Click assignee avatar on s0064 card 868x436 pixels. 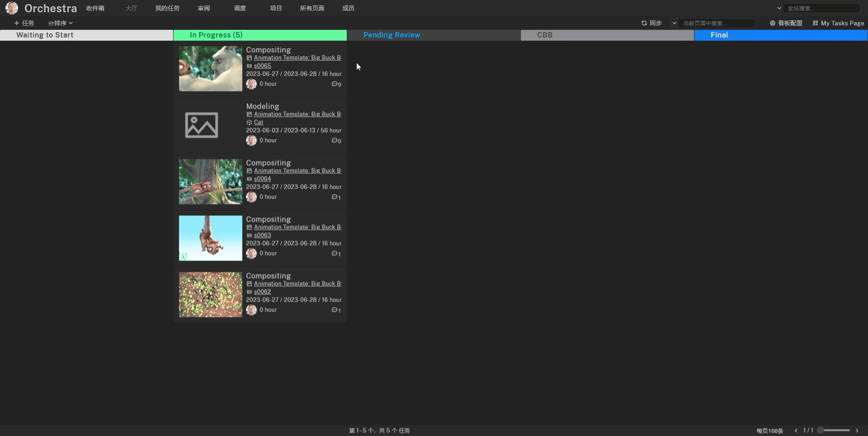click(x=251, y=197)
